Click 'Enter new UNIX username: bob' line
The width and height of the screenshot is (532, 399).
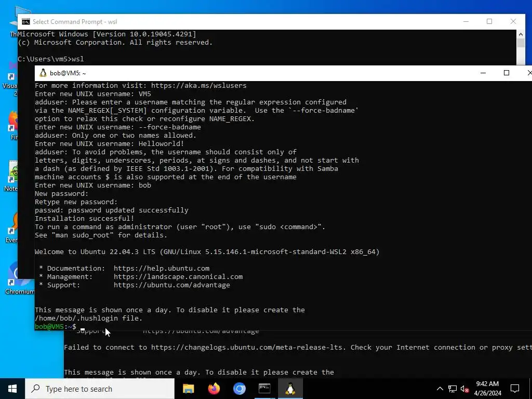coord(93,185)
